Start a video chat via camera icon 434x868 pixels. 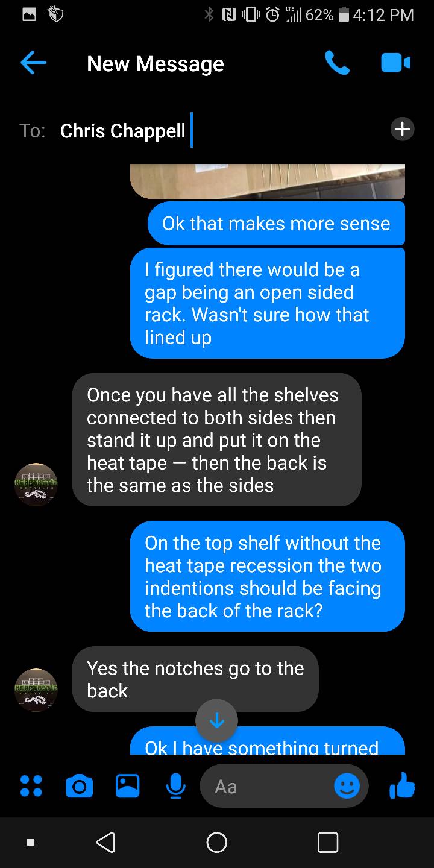pyautogui.click(x=395, y=63)
